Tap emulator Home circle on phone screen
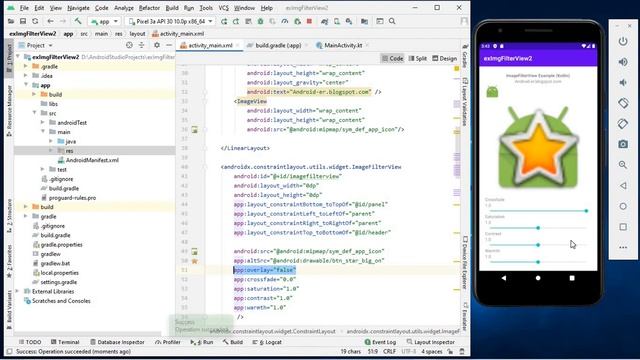Image resolution: width=640 pixels, height=360 pixels. [x=538, y=278]
